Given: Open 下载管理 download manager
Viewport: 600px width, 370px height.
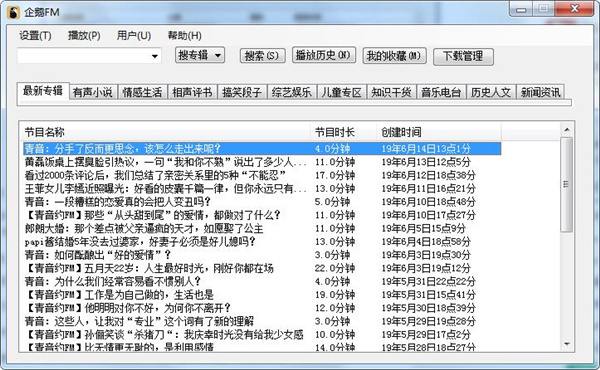Looking at the screenshot, I should tap(463, 57).
